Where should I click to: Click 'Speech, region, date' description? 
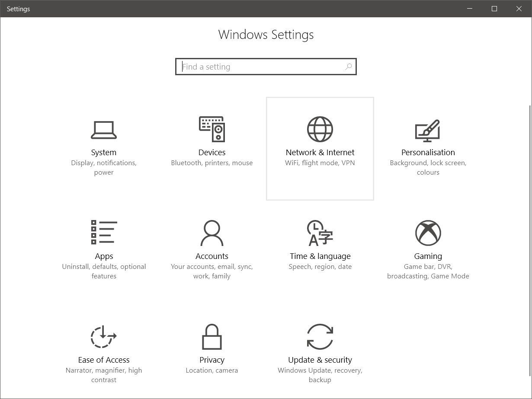pos(320,267)
